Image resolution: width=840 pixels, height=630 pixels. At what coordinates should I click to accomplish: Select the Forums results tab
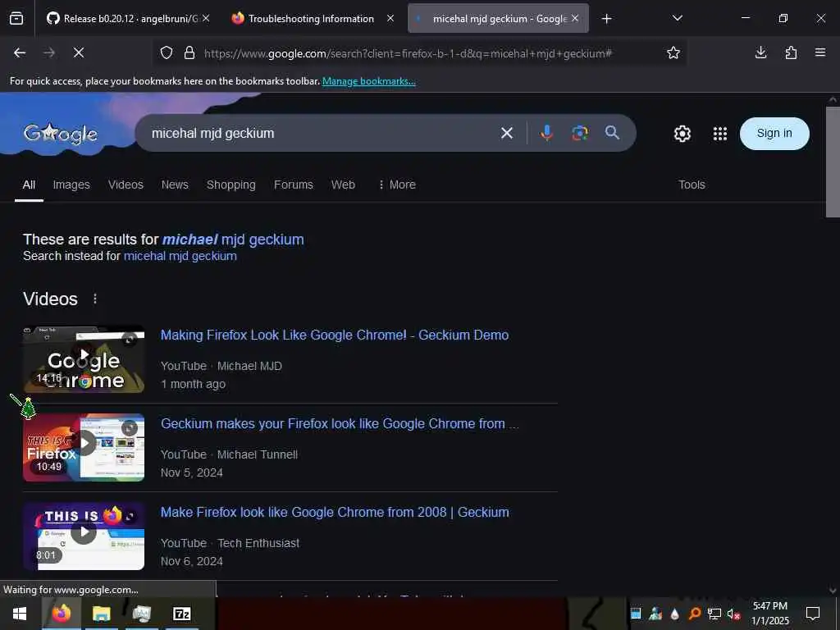tap(294, 185)
